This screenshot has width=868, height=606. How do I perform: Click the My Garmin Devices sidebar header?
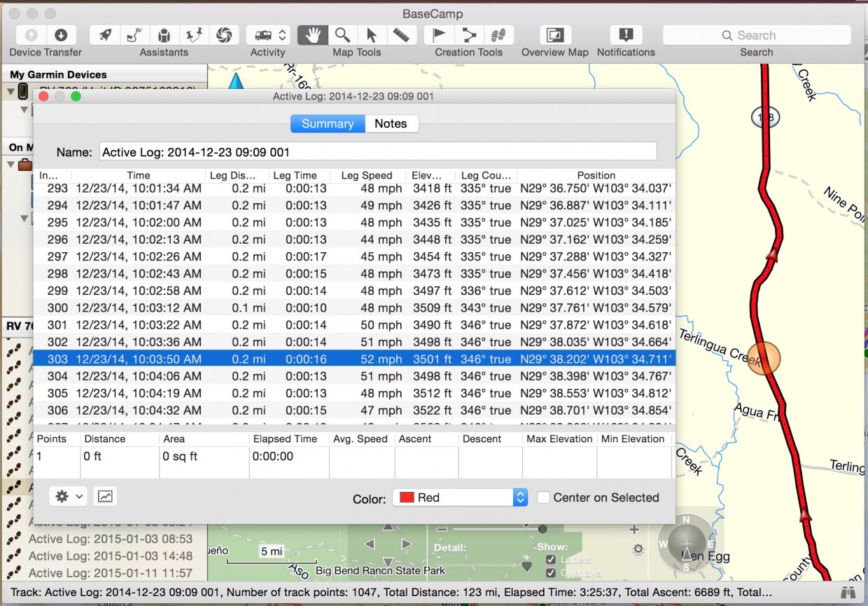tap(58, 74)
